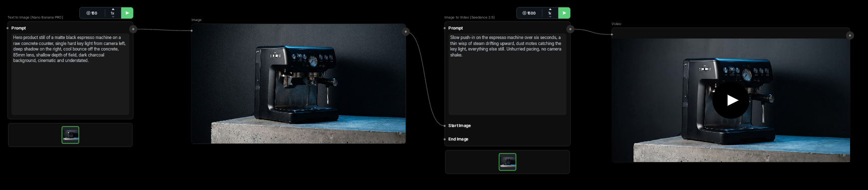This screenshot has width=868, height=190.
Task: Click the '1x' multiplier on Text to Image
Action: tap(113, 13)
